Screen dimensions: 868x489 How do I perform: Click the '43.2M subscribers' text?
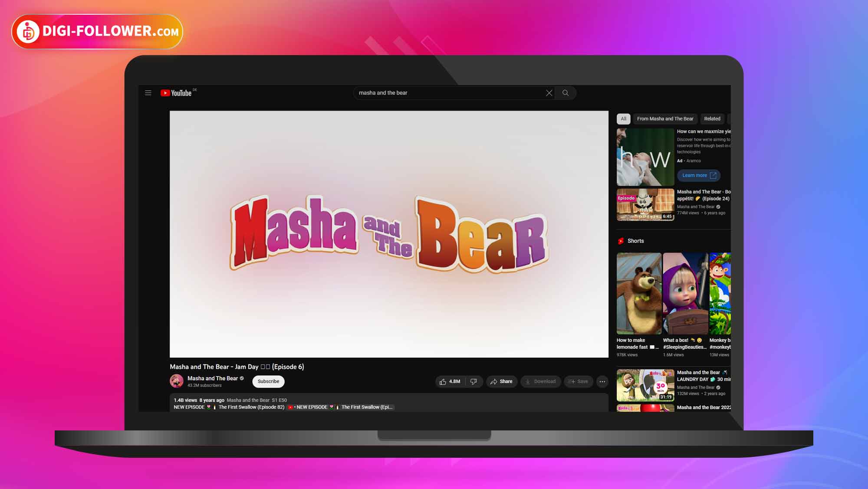click(x=204, y=385)
